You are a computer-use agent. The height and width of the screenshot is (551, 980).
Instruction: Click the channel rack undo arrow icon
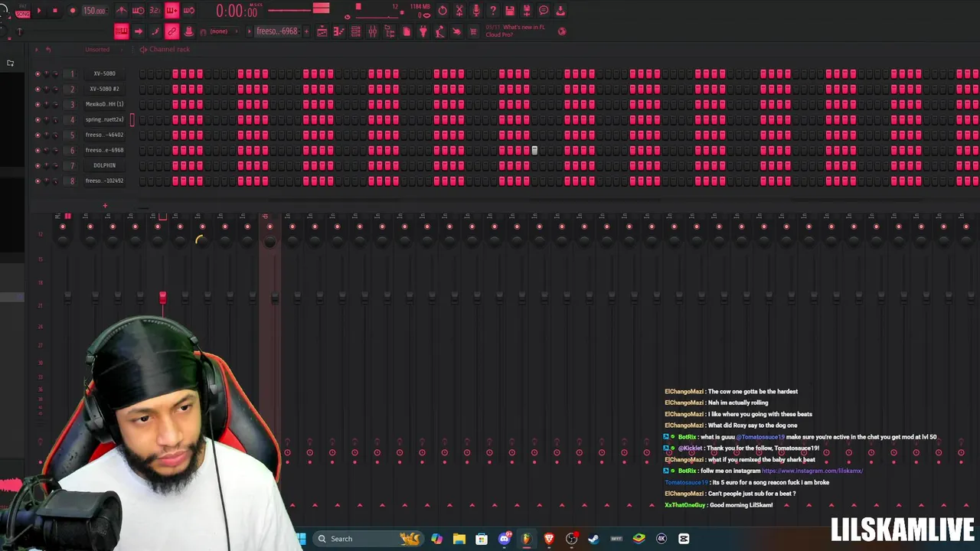[47, 49]
